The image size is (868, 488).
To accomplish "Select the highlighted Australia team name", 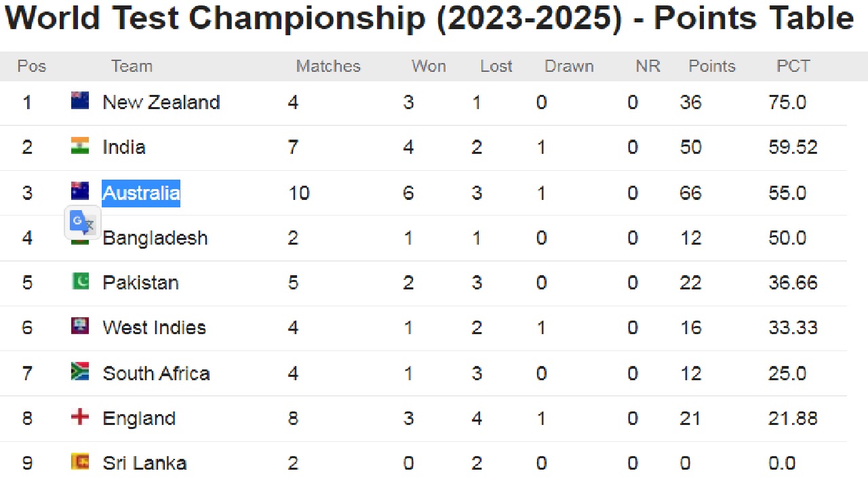I will click(141, 193).
